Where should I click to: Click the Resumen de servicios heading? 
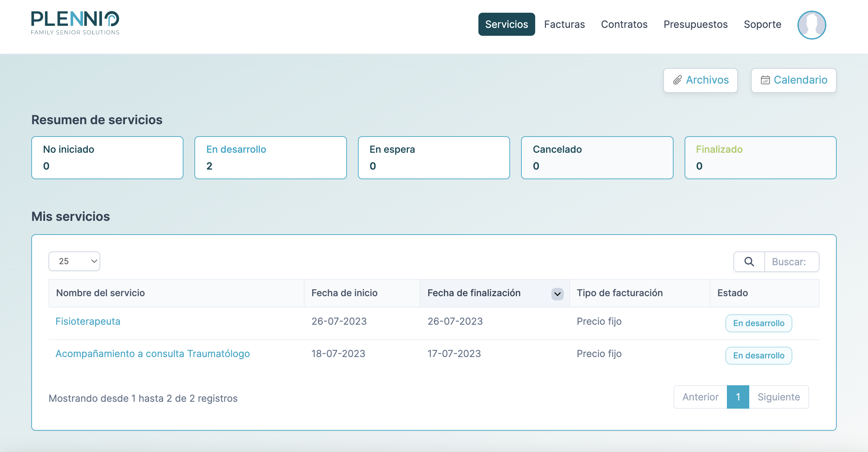(x=97, y=120)
